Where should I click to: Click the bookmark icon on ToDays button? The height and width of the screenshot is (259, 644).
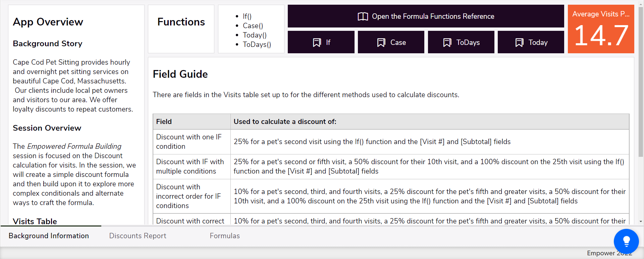447,43
